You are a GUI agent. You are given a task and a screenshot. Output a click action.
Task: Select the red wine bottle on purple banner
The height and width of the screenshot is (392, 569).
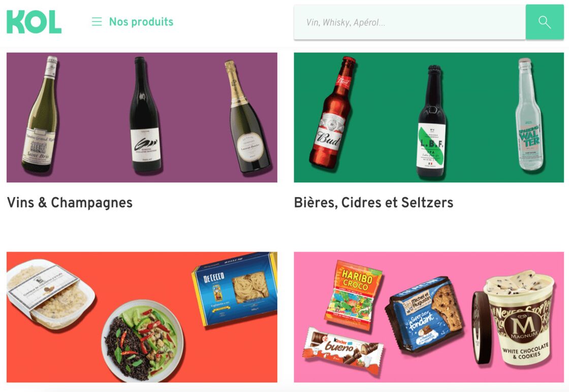pyautogui.click(x=145, y=114)
